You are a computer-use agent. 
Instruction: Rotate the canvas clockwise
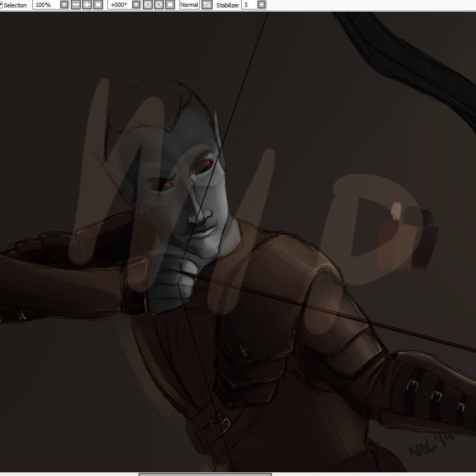159,5
